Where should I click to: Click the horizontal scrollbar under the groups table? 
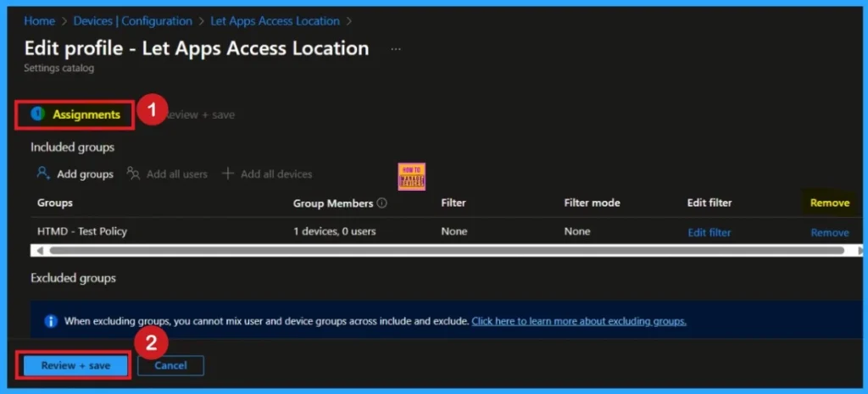point(441,251)
